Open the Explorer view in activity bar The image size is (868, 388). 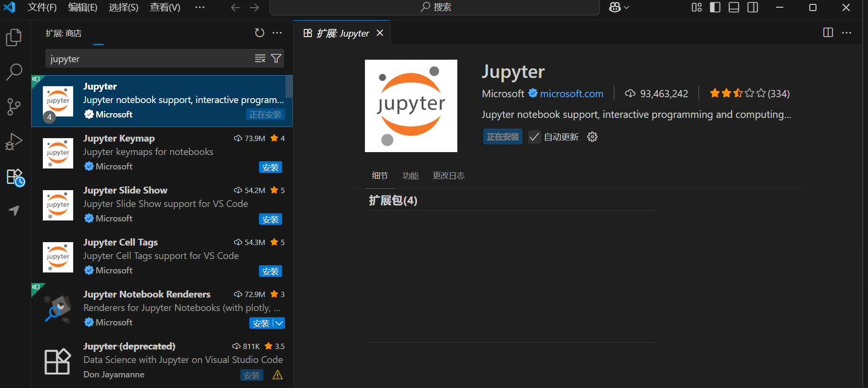pyautogui.click(x=14, y=38)
